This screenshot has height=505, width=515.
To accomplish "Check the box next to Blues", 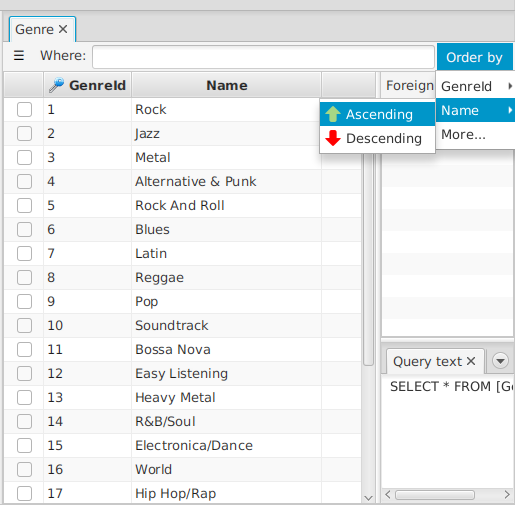I will click(x=24, y=229).
